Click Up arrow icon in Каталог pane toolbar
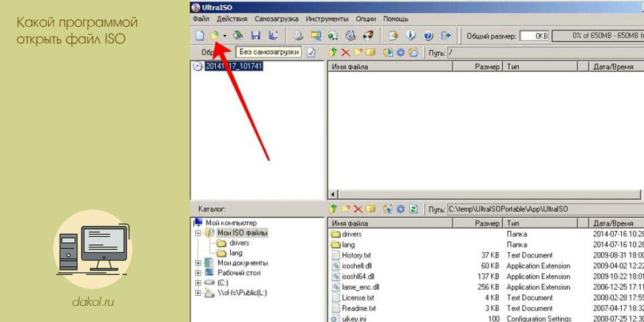This screenshot has height=322, width=644. coord(333,209)
